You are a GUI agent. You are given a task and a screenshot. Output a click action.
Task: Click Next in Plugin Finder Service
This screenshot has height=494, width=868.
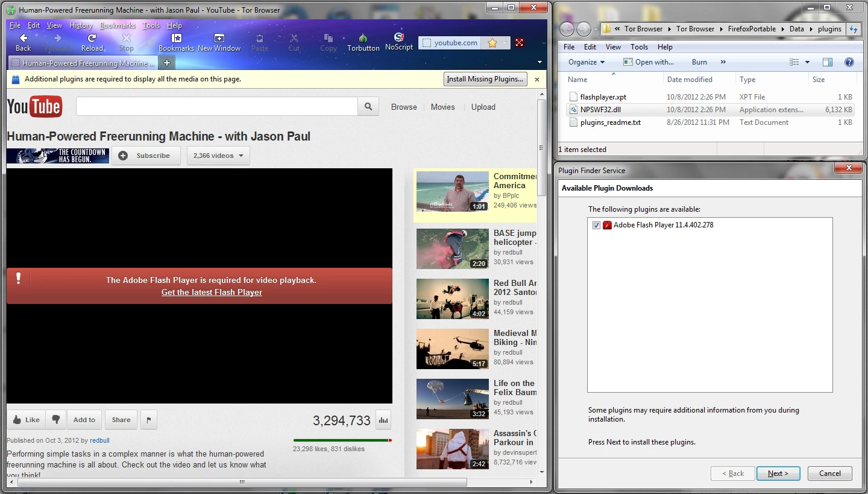(778, 473)
